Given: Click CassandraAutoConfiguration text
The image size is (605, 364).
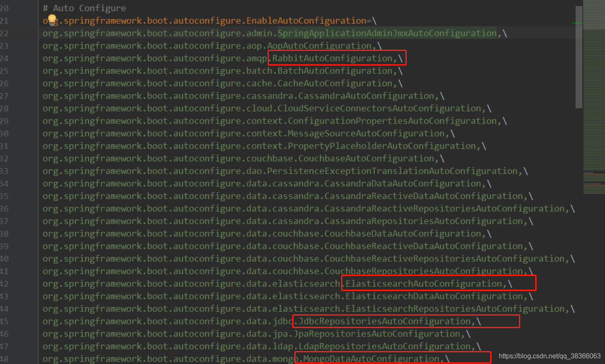Looking at the screenshot, I should pyautogui.click(x=366, y=96).
